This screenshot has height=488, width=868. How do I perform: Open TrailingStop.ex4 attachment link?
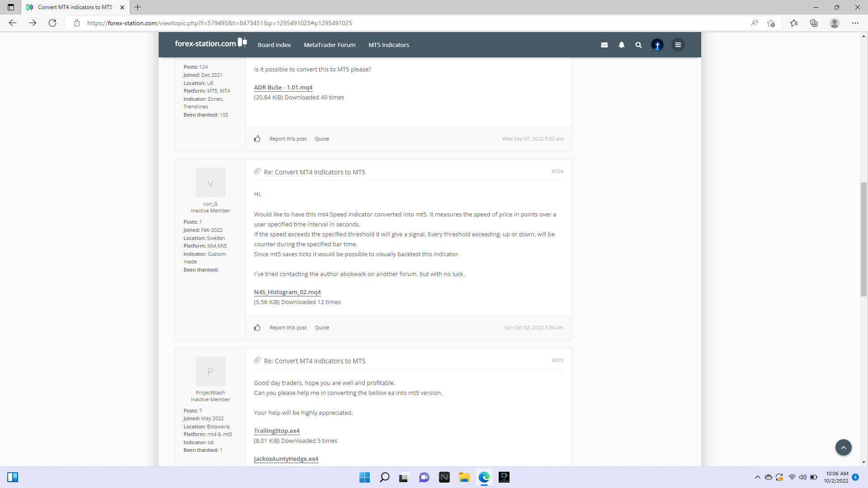point(277,431)
